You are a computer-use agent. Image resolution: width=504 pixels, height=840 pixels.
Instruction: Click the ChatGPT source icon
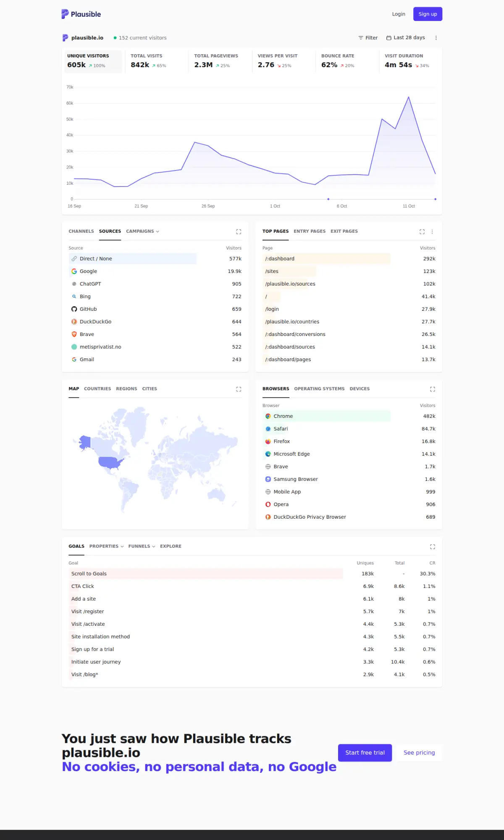(74, 284)
